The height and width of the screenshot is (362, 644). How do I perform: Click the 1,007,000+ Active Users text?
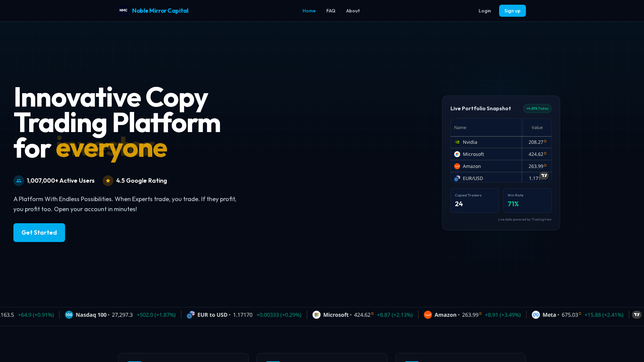pyautogui.click(x=61, y=181)
